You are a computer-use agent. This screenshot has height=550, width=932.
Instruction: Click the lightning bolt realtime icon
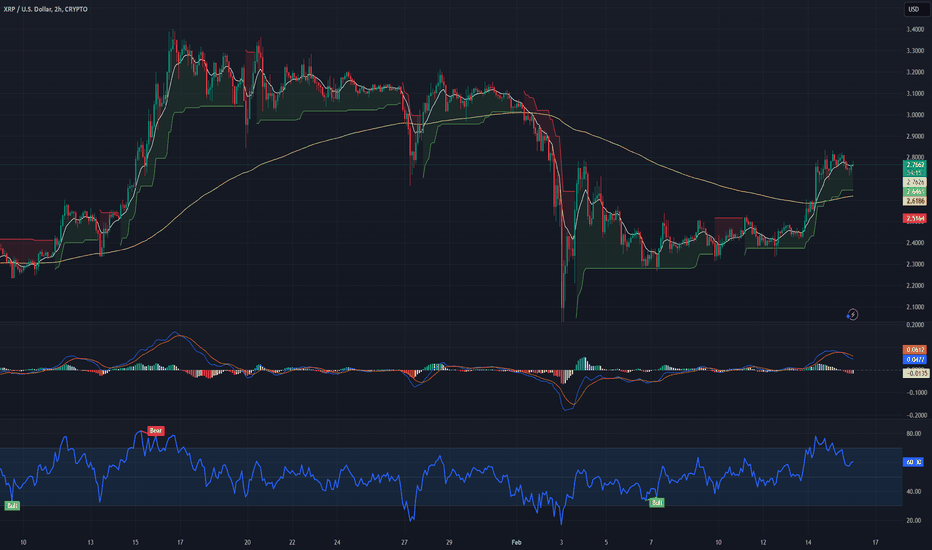852,315
